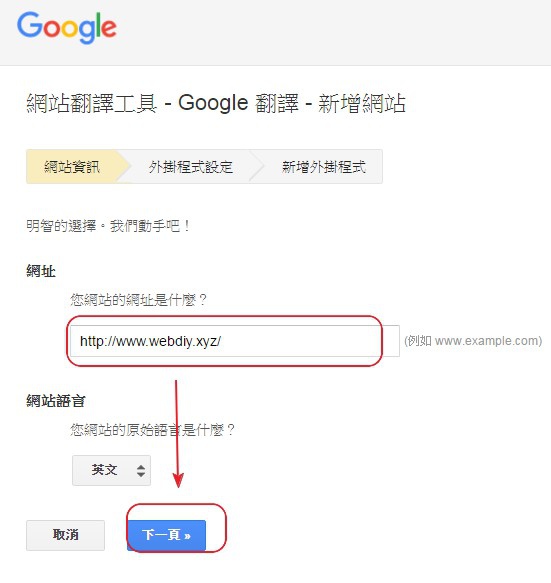This screenshot has width=551, height=583.
Task: Jump to the 新增外掛程式 step
Action: coord(323,167)
